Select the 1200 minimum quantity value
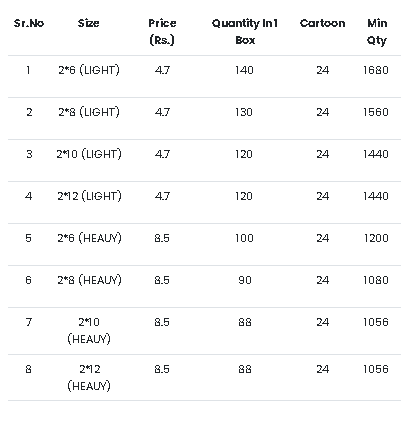The image size is (401, 435). click(376, 238)
